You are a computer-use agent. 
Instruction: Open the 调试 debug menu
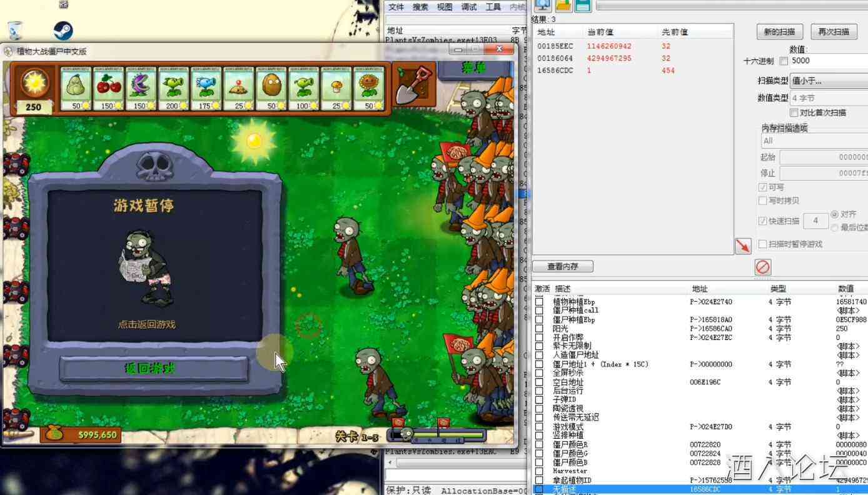pyautogui.click(x=468, y=7)
